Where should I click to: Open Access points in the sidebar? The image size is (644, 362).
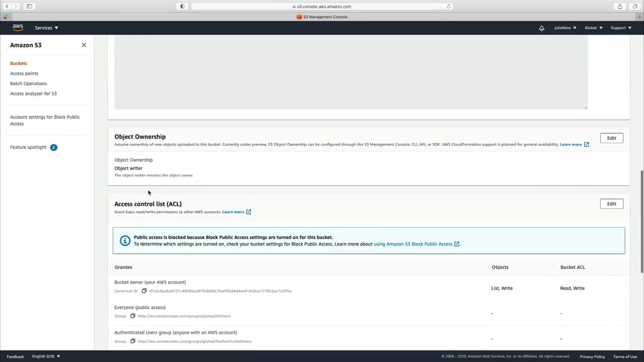click(24, 73)
